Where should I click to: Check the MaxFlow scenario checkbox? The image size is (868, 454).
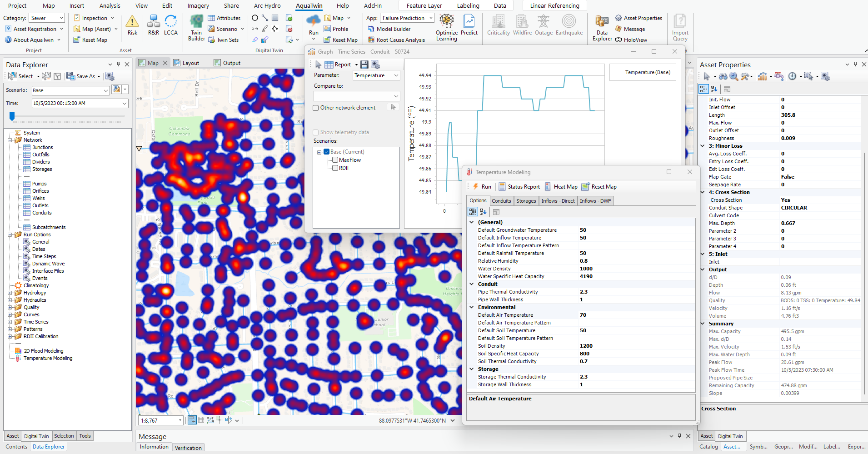(x=335, y=160)
